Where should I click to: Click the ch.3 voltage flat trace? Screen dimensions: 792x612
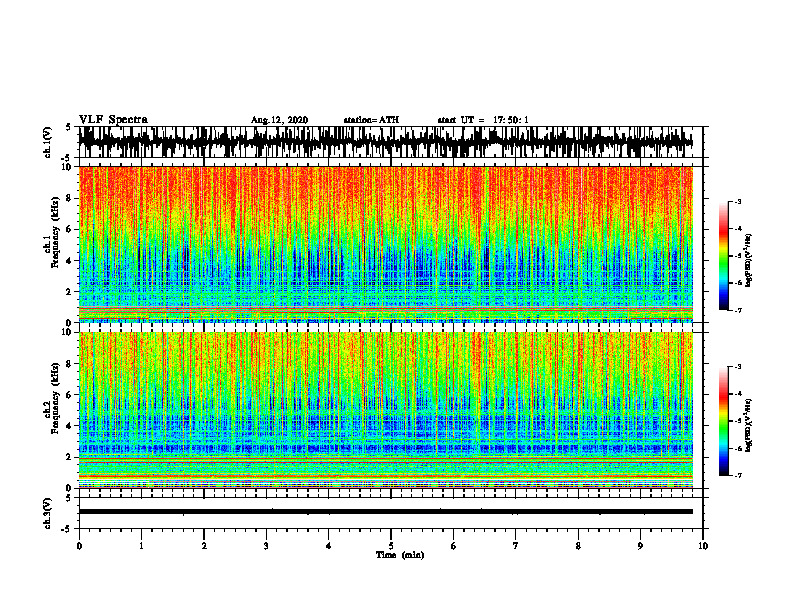click(x=386, y=512)
